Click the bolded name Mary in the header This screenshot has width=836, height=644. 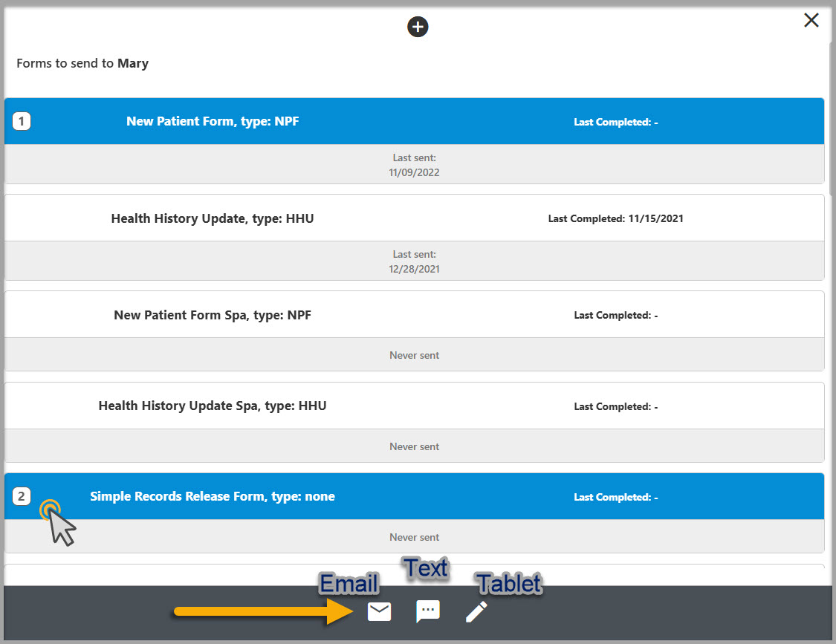tap(133, 63)
